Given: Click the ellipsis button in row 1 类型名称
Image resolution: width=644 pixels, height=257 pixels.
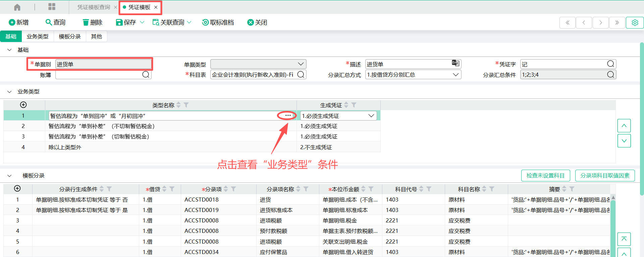Looking at the screenshot, I should click(x=287, y=116).
